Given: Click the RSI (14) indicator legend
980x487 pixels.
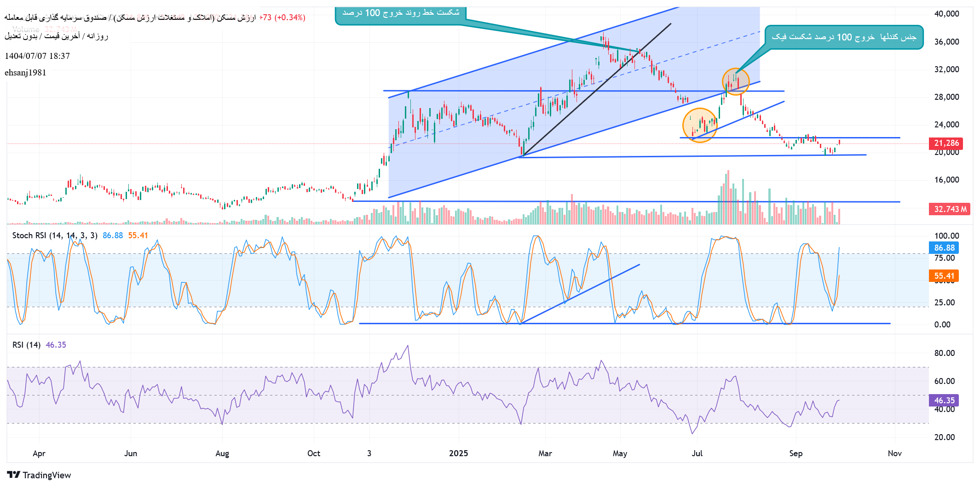Looking at the screenshot, I should pos(26,345).
